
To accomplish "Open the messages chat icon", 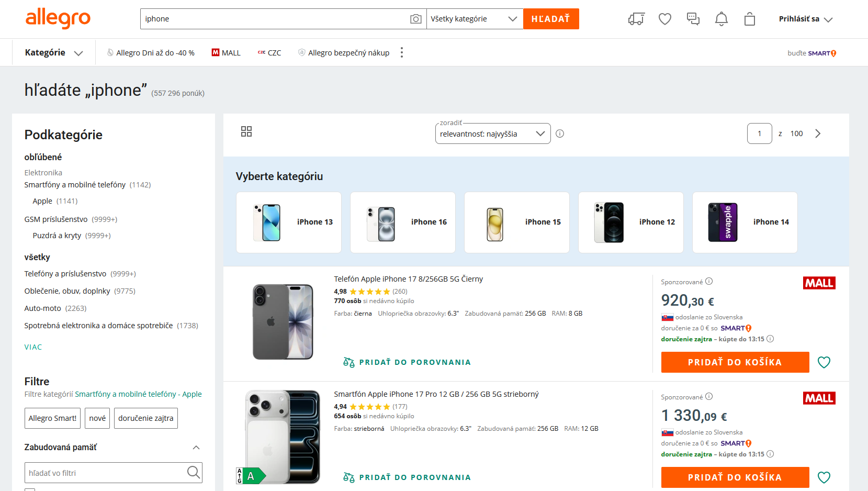I will click(693, 19).
